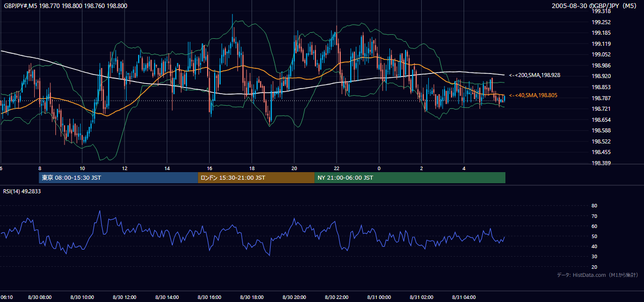
Task: Click RSI level 20 on the axis
Action: 594,267
